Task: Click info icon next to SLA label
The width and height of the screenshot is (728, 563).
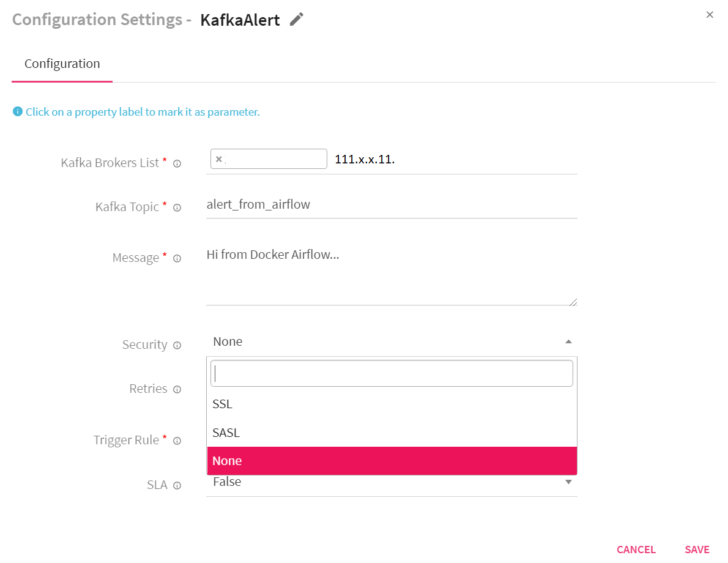Action: (177, 485)
